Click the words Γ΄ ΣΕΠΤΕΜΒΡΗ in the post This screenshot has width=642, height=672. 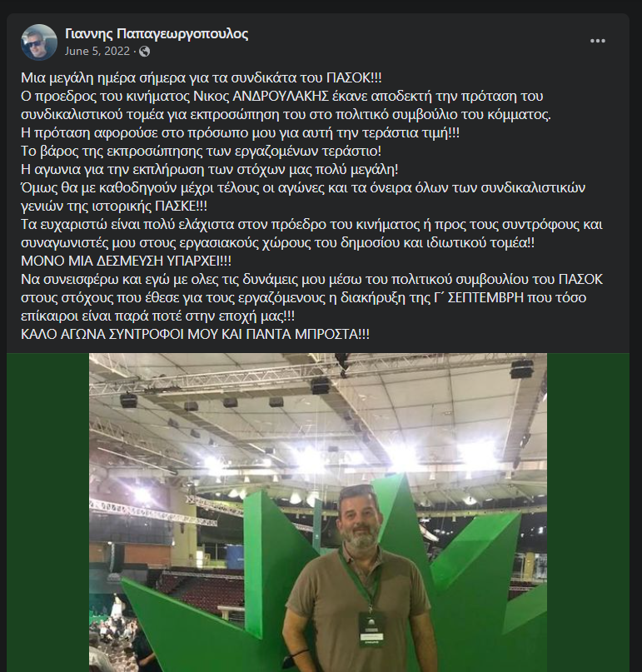coord(479,298)
